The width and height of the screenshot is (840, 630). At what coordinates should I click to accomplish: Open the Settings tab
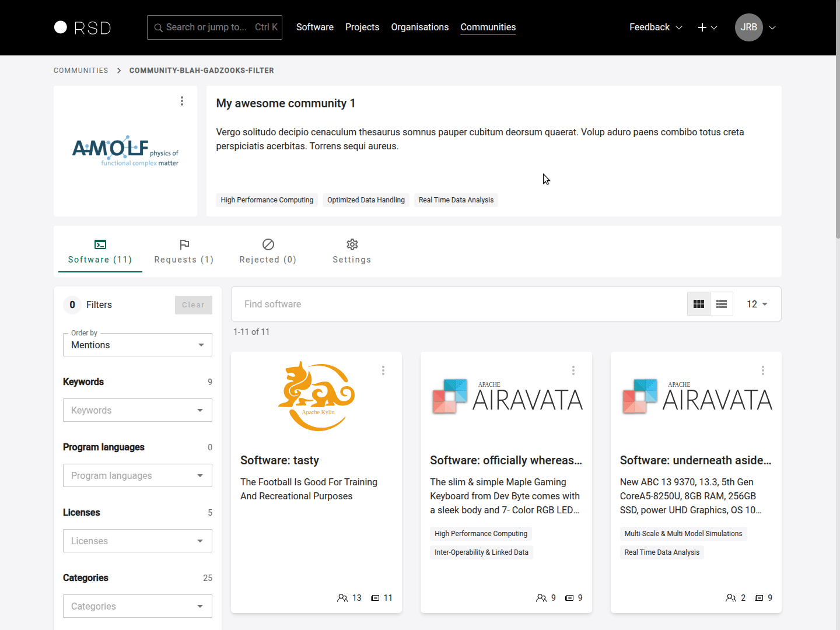[x=352, y=251]
